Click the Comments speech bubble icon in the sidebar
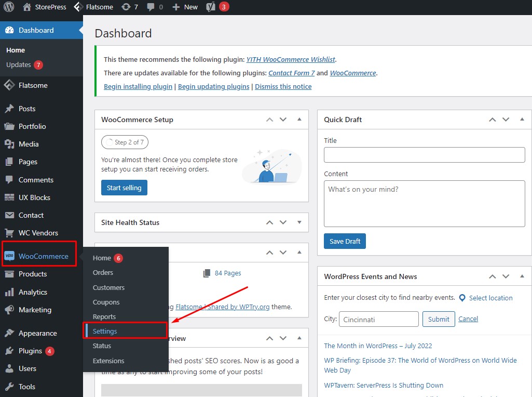 9,180
